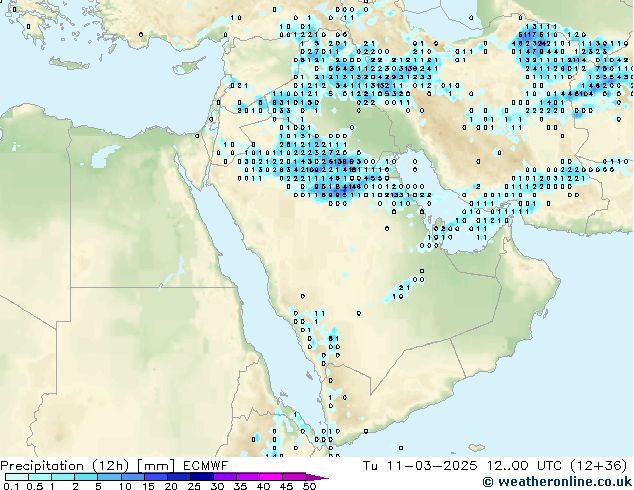Viewport: 634px width, 490px height.
Task: Select the 'Tu 11-03-2025' date text
Action: click(x=420, y=466)
